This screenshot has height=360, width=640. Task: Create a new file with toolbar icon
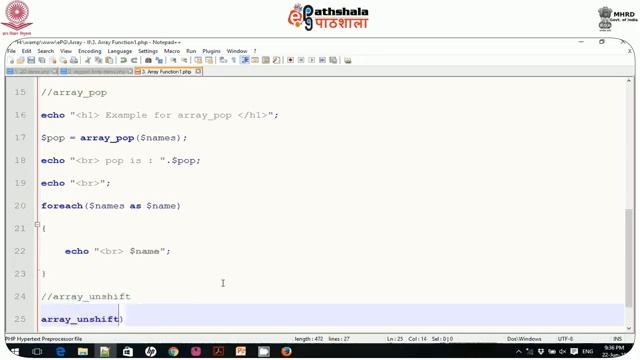click(11, 60)
